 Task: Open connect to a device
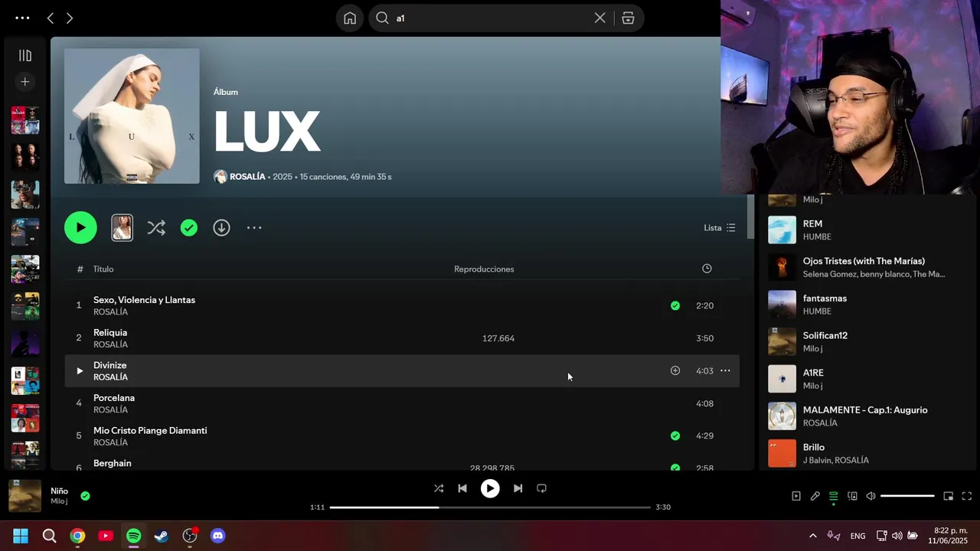click(852, 496)
